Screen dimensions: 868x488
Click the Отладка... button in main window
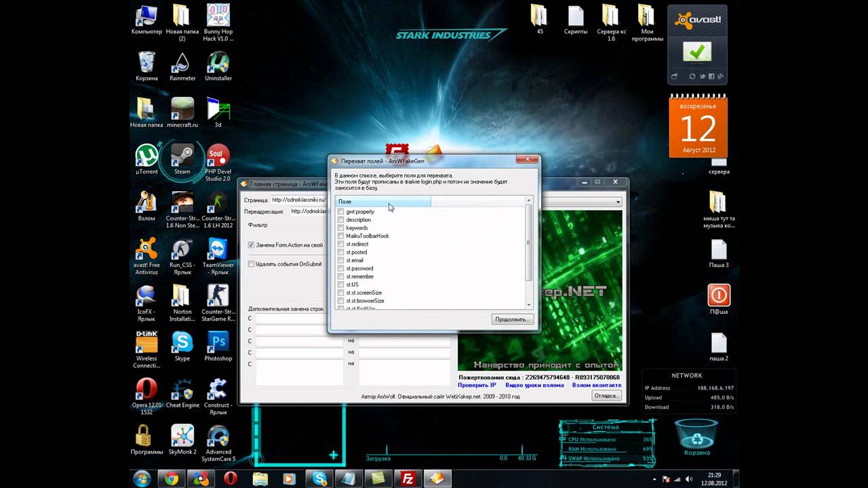tap(606, 396)
